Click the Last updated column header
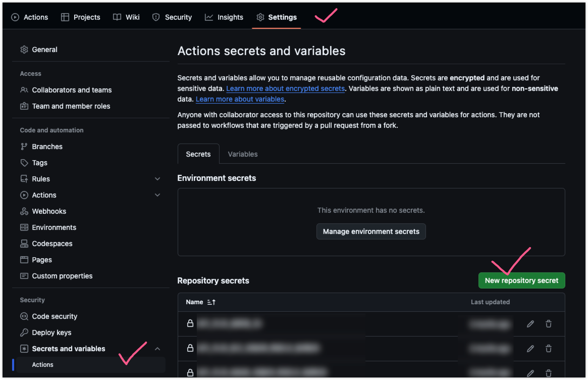The width and height of the screenshot is (588, 380). coord(490,302)
